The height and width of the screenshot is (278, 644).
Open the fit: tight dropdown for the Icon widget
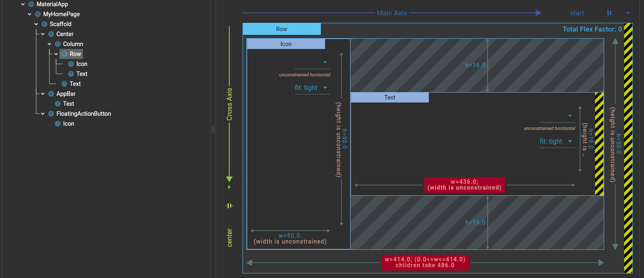(312, 88)
